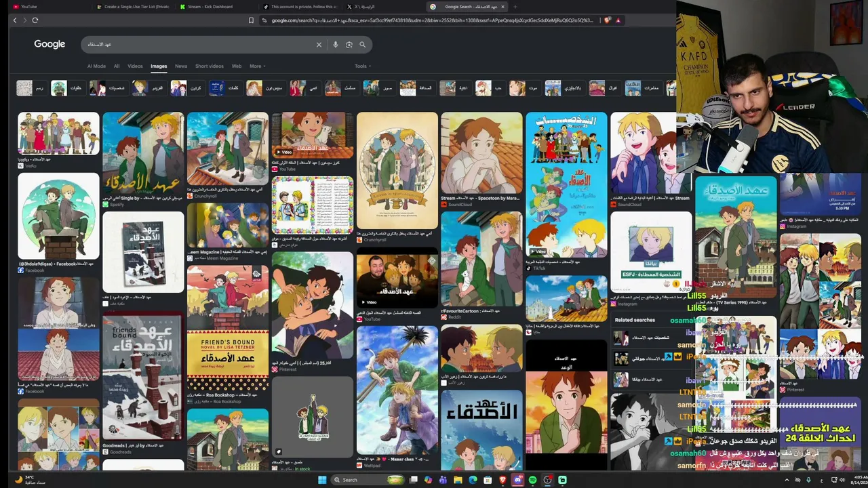The image size is (868, 488).
Task: Open the Brave Shields lion icon
Action: point(607,20)
